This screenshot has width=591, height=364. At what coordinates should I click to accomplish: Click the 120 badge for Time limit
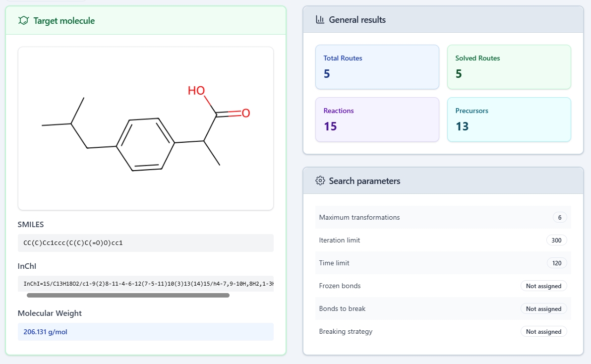[x=556, y=263]
